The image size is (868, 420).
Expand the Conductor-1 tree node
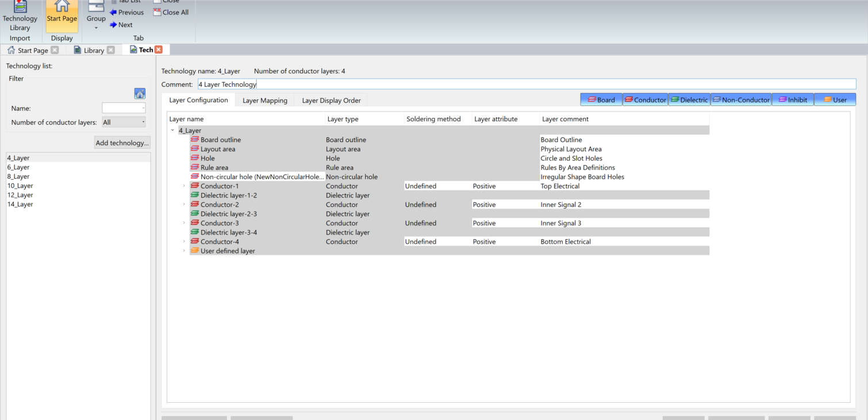click(184, 186)
